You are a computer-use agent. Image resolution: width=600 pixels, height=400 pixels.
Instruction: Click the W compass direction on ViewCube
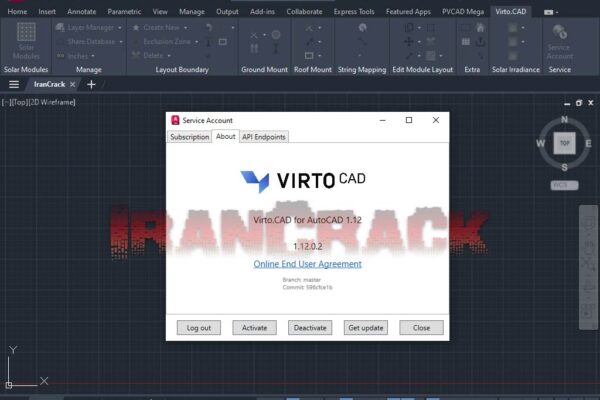coord(540,144)
